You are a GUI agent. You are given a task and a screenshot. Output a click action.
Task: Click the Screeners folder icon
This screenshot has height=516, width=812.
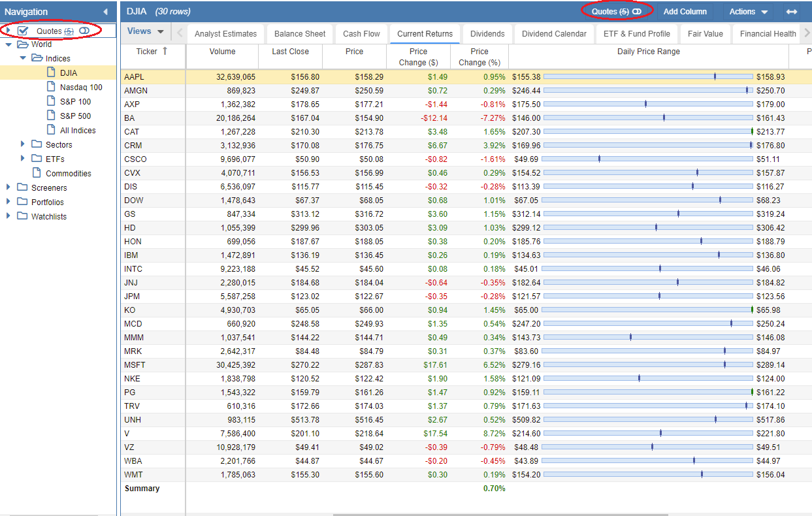click(x=22, y=187)
